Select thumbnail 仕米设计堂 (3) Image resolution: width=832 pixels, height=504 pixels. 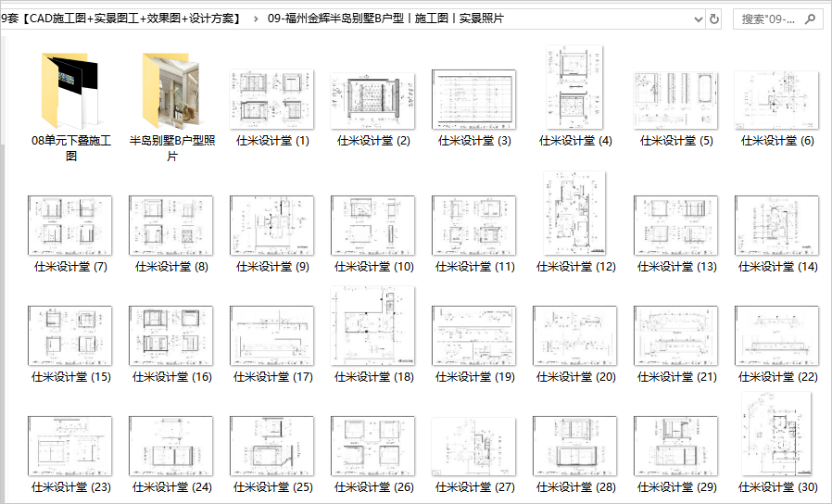click(473, 99)
